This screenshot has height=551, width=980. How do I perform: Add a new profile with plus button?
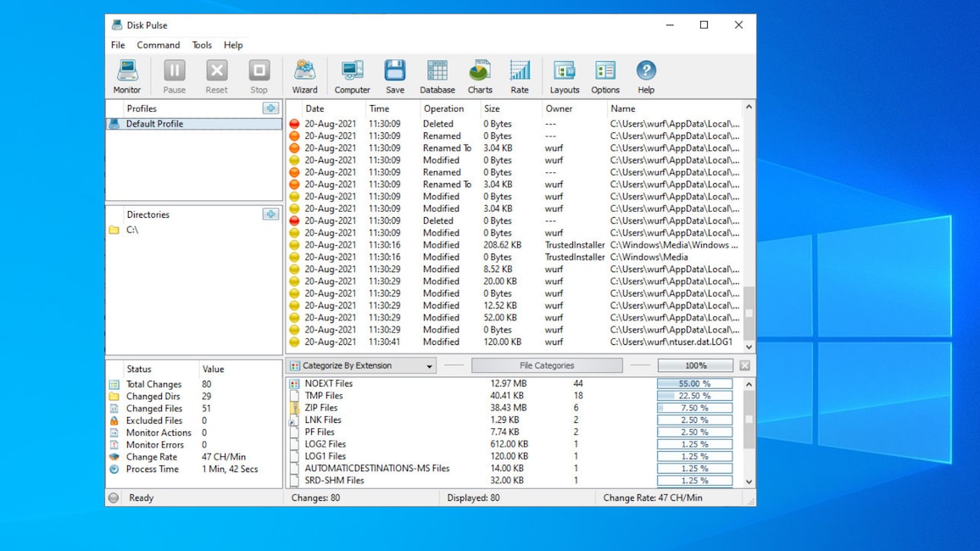270,109
